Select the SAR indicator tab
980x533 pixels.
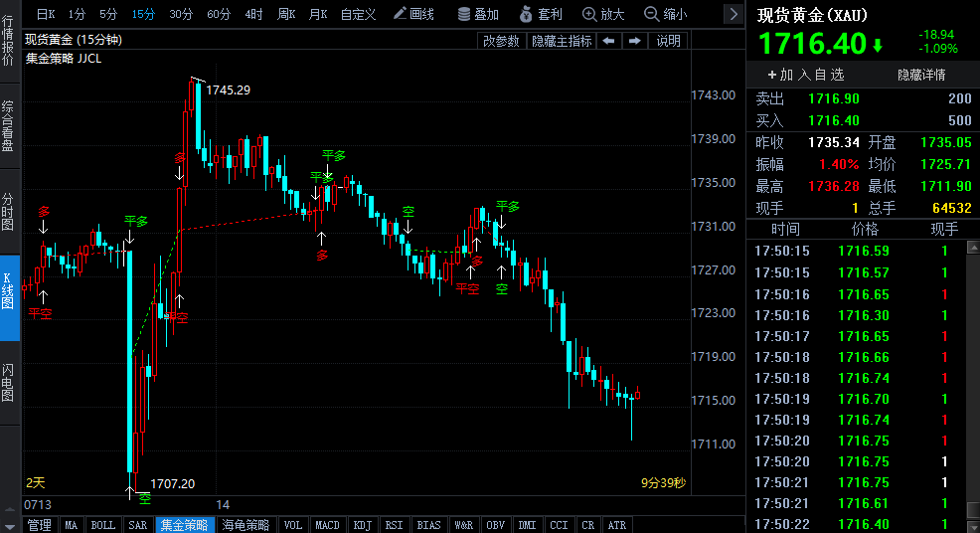click(x=137, y=525)
